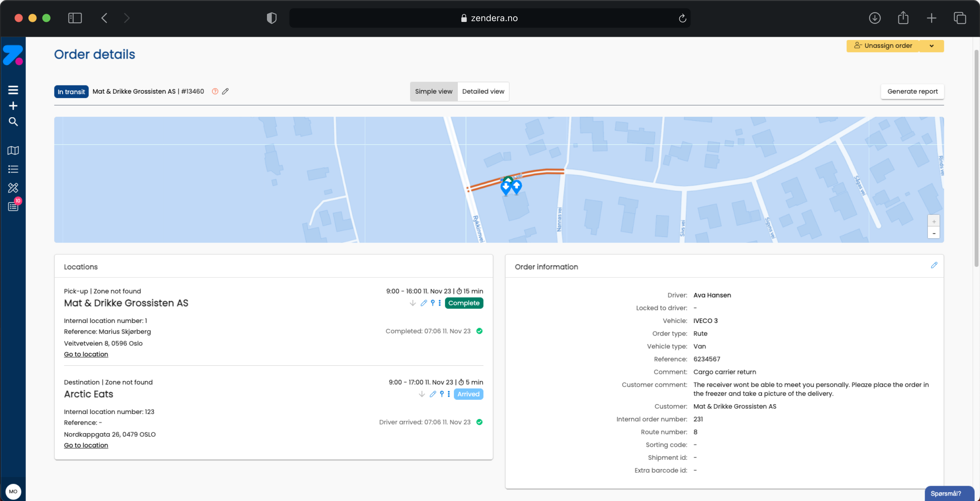Click the Generate report button
Image resolution: width=980 pixels, height=501 pixels.
point(912,91)
